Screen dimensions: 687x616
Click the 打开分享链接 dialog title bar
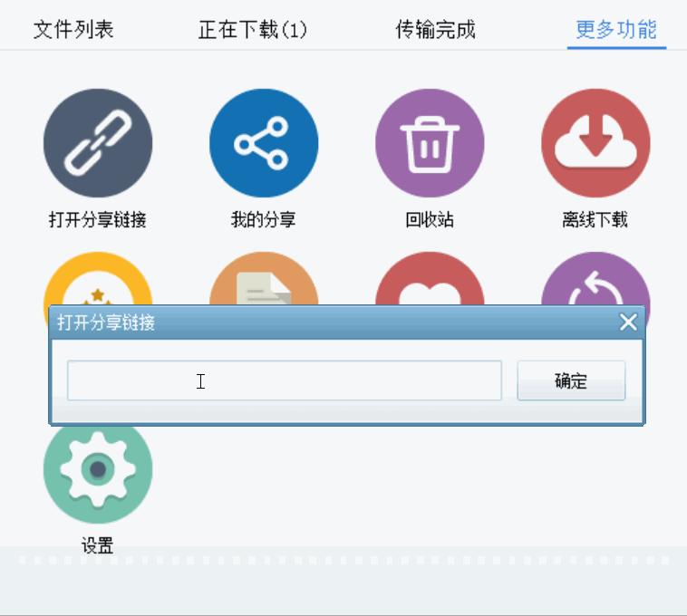pos(346,322)
